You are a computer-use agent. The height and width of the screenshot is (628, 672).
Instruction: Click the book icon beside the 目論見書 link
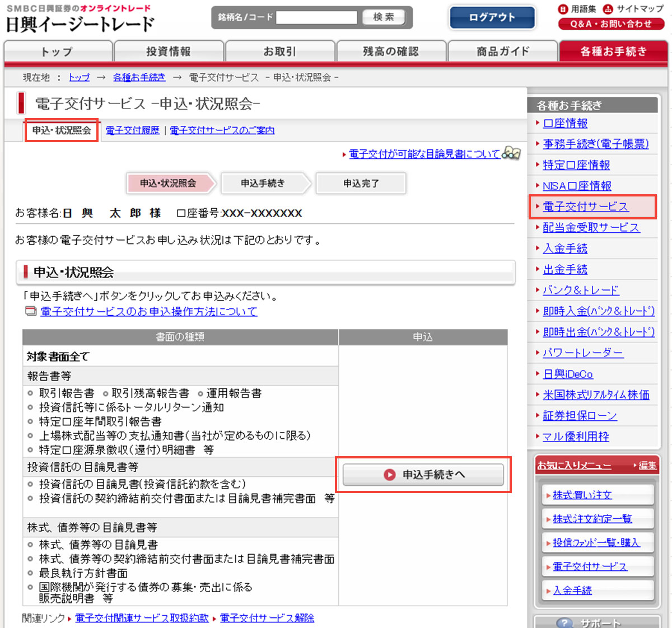coord(511,153)
